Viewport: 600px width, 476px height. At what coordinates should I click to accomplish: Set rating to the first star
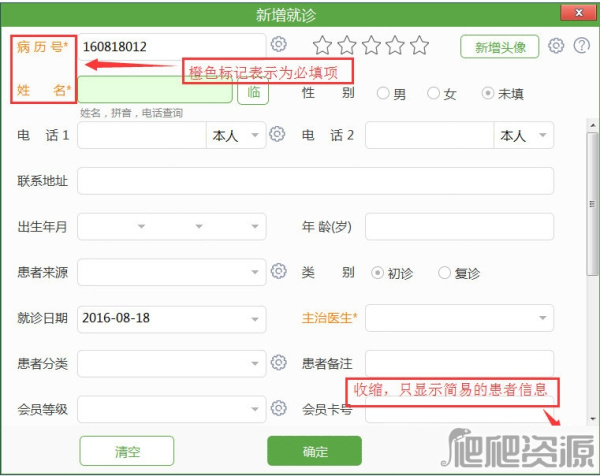point(322,46)
